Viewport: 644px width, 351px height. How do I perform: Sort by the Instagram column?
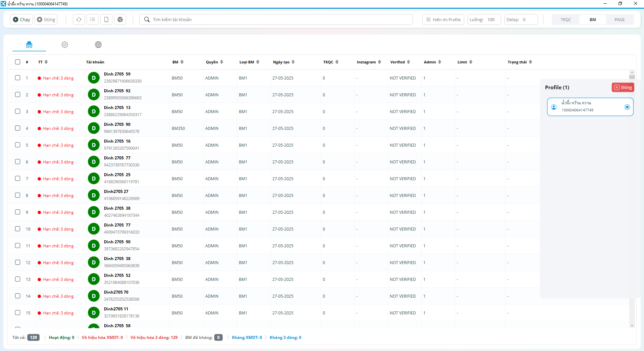point(369,62)
